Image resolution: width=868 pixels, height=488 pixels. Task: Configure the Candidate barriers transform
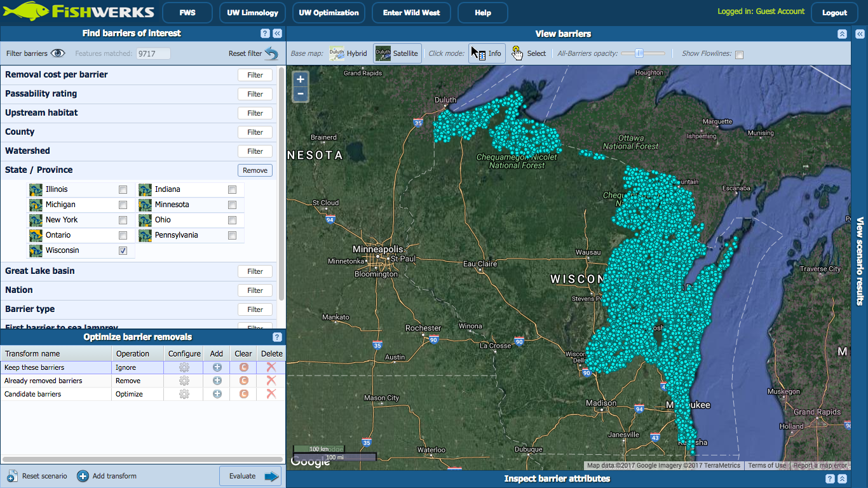click(184, 394)
